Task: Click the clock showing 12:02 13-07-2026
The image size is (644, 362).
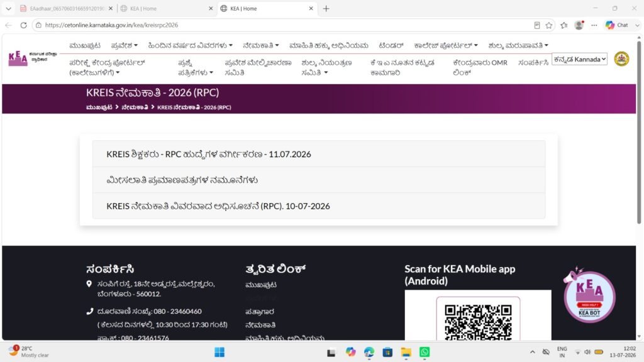Action: pyautogui.click(x=623, y=352)
